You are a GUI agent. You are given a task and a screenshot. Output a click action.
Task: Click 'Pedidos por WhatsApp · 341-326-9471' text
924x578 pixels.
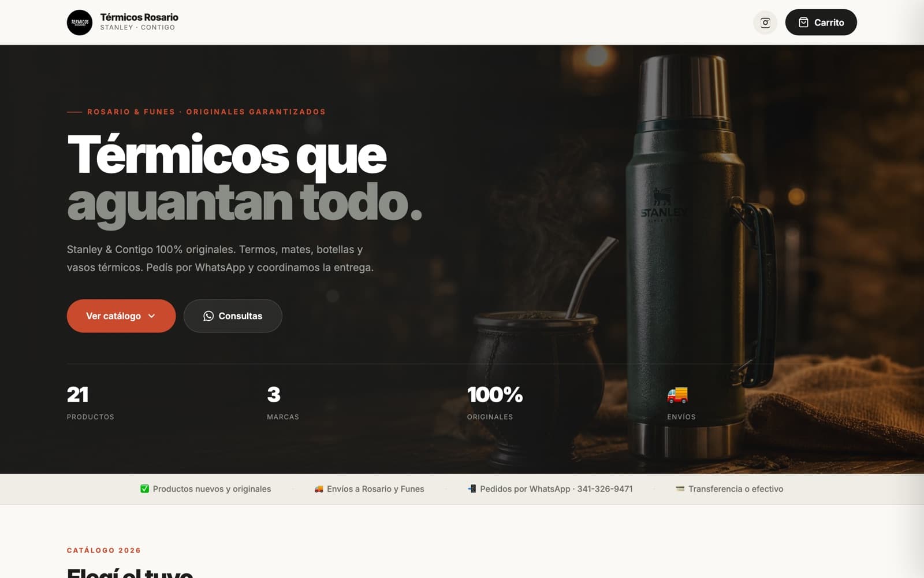click(x=556, y=489)
